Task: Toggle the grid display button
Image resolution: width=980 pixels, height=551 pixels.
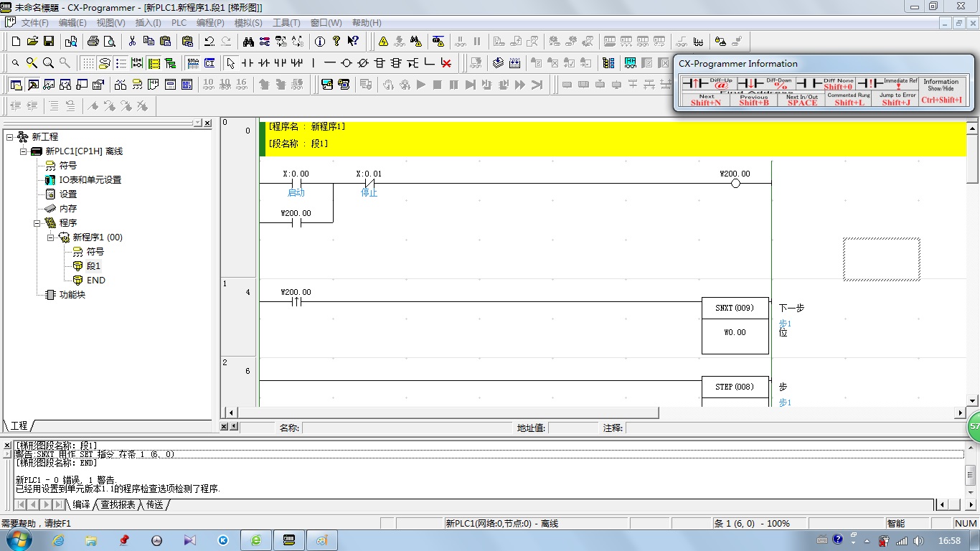Action: [x=88, y=63]
